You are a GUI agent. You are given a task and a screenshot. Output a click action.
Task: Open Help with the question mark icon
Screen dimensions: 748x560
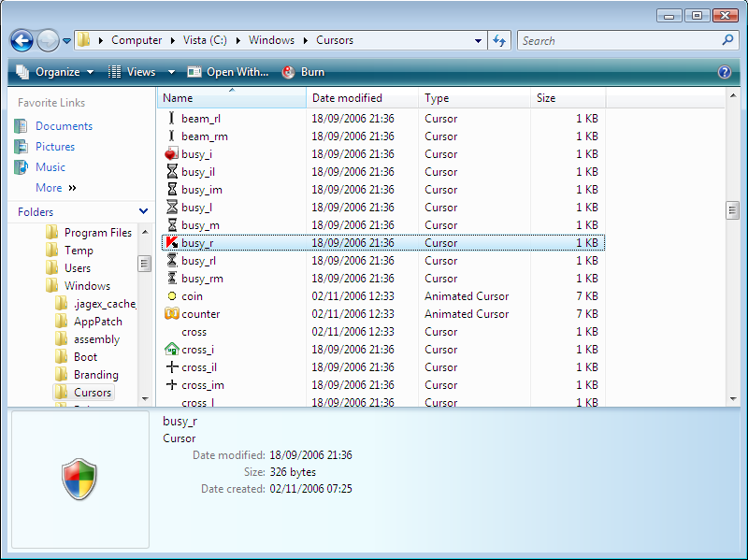pyautogui.click(x=724, y=72)
